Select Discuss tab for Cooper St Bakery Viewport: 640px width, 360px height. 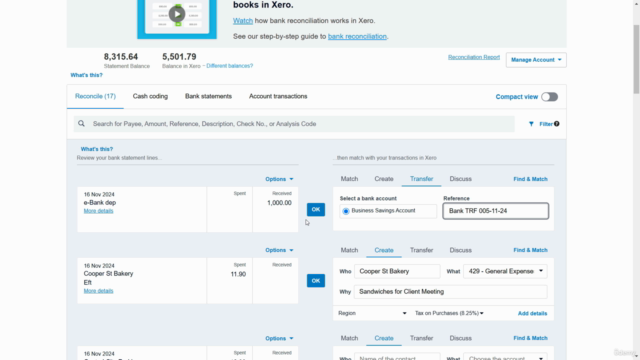[x=460, y=250]
